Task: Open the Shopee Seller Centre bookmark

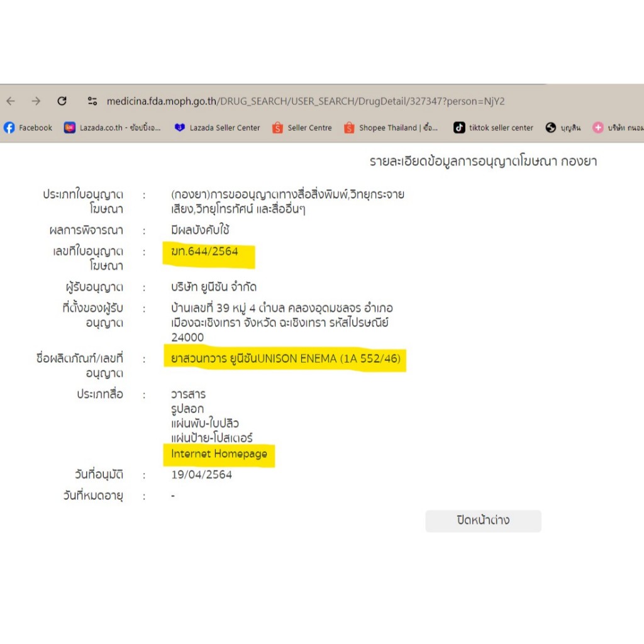Action: [303, 128]
